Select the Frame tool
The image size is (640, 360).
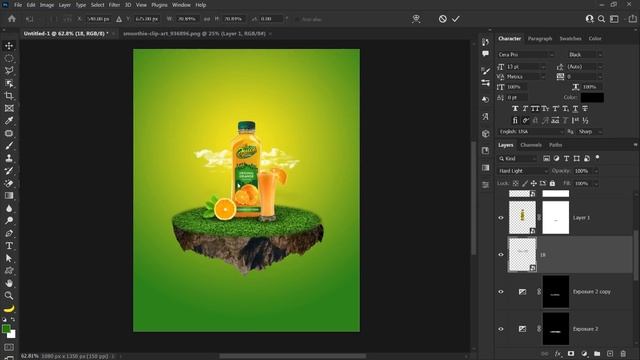9,108
